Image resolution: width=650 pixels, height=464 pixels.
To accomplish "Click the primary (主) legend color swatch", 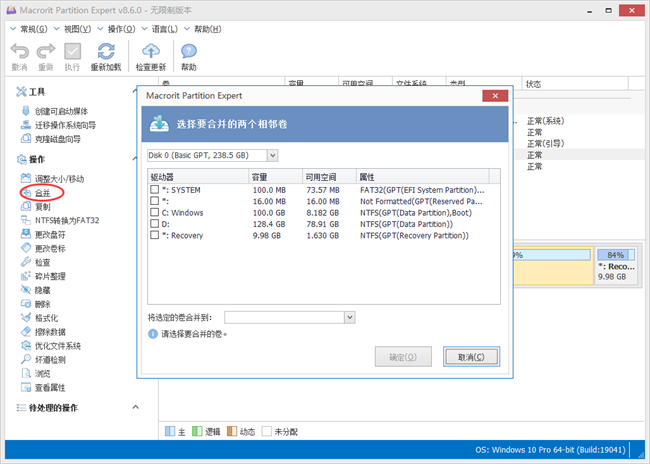I will pyautogui.click(x=170, y=431).
